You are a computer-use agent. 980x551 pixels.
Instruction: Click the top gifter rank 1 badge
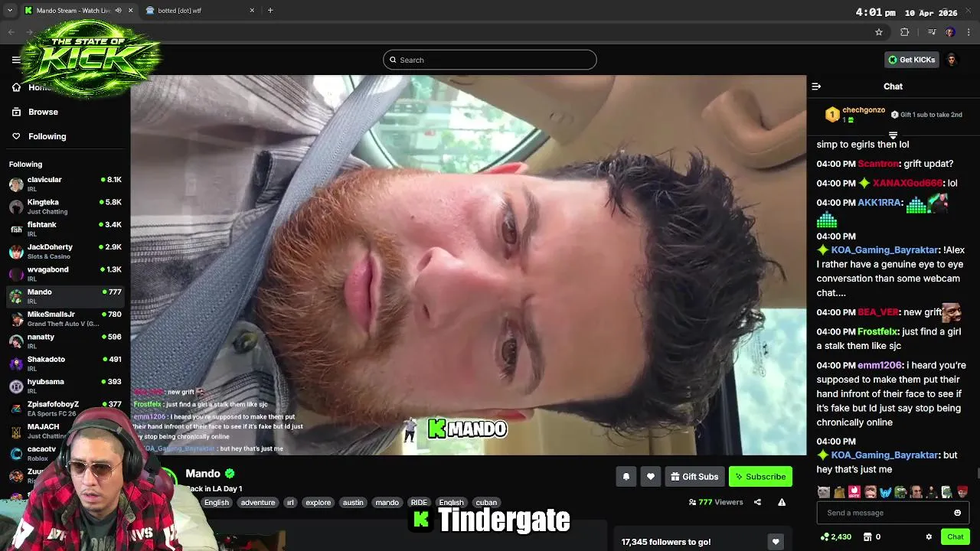[832, 115]
